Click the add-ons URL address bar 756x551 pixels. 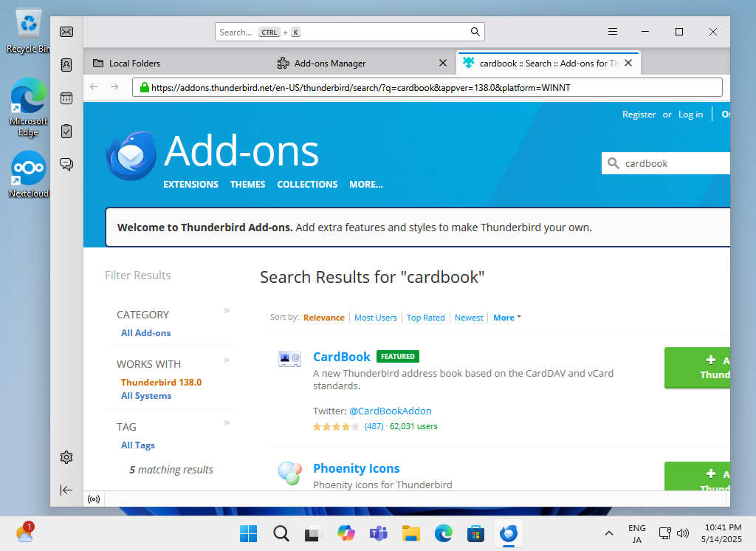pos(427,87)
